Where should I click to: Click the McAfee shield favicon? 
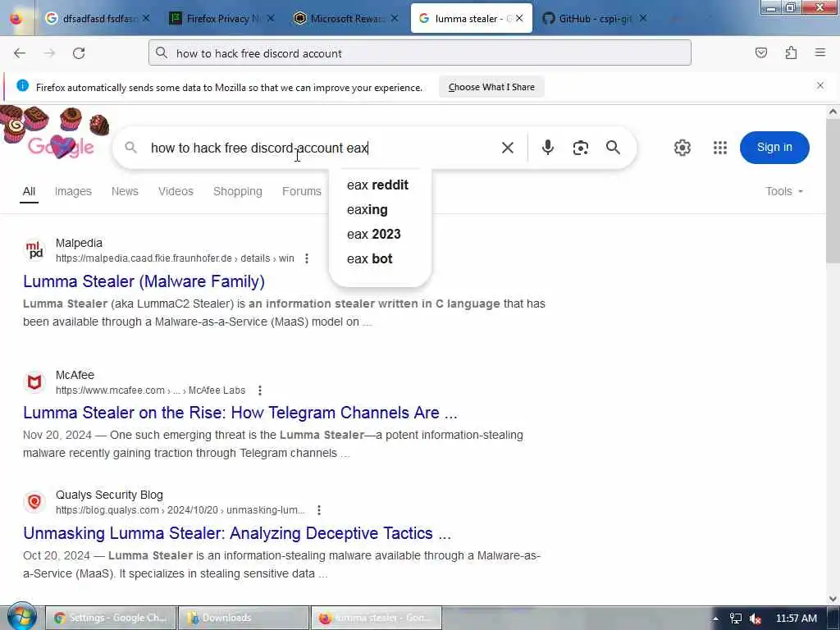pos(34,382)
